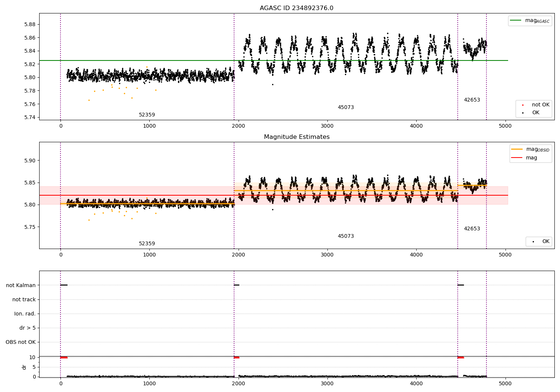Viewport: 560px width, 392px height.
Task: Click OBSID label 52359 in top plot
Action: point(147,115)
